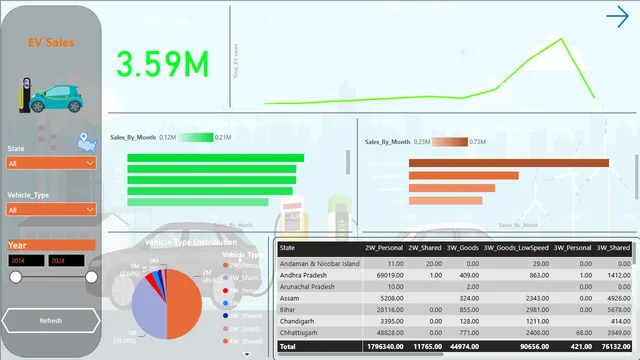Click Andaman & Nicobar Island row
This screenshot has width=640, height=360.
455,264
